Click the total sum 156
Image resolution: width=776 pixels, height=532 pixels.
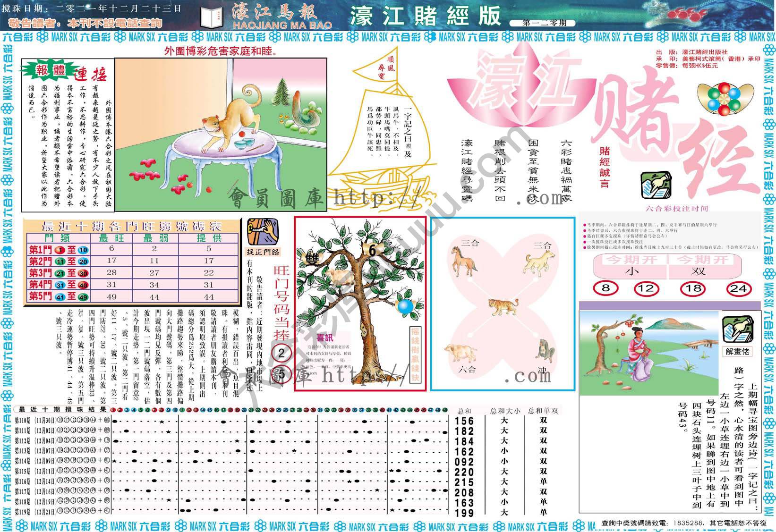point(464,421)
